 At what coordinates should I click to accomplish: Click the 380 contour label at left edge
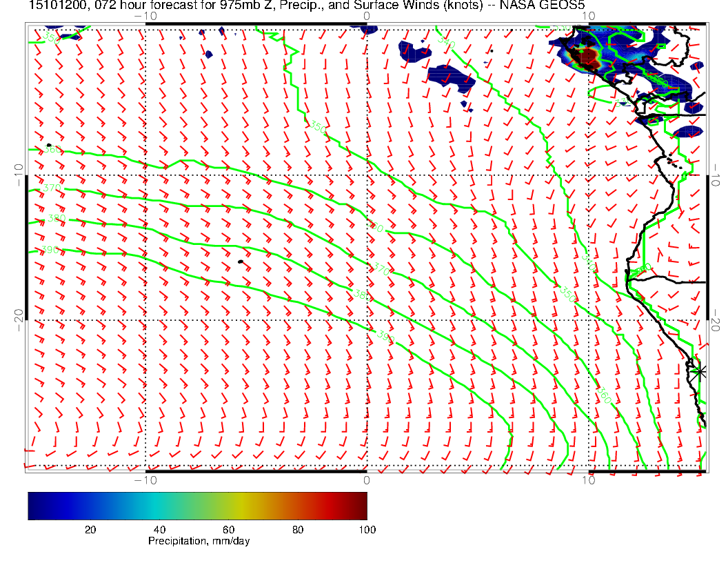[x=56, y=219]
